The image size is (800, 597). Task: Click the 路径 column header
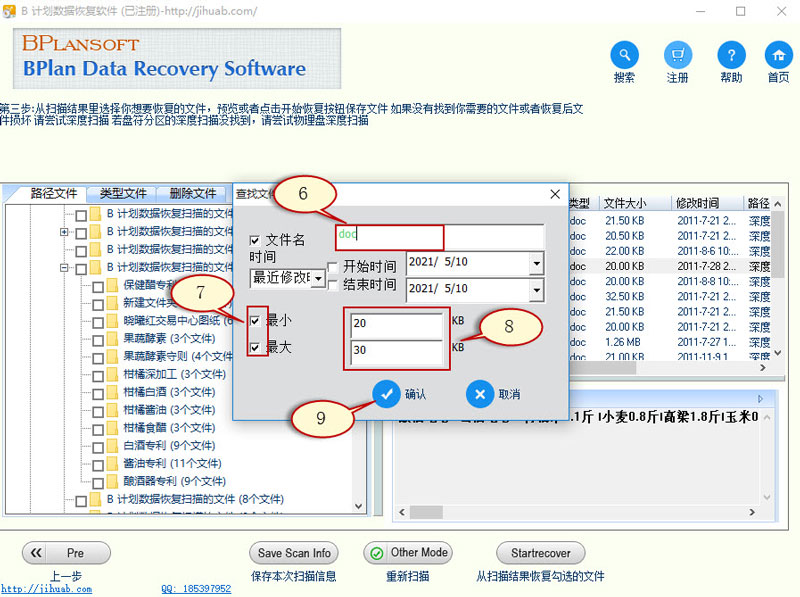(x=758, y=204)
